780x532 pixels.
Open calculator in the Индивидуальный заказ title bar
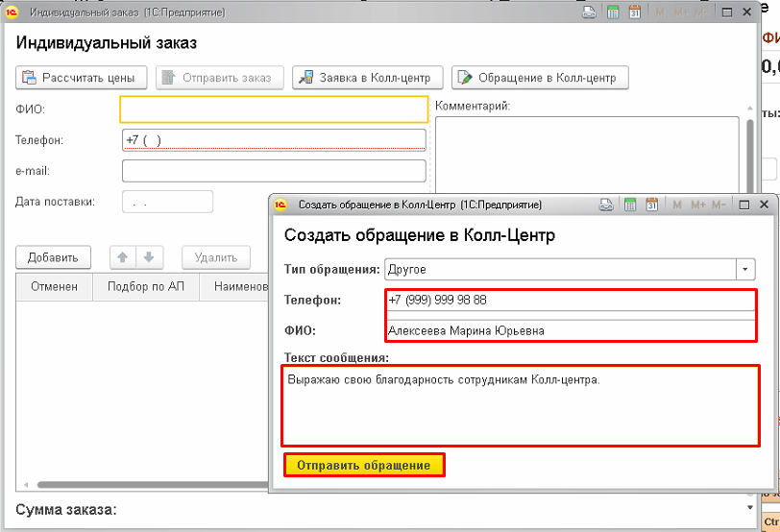[613, 12]
